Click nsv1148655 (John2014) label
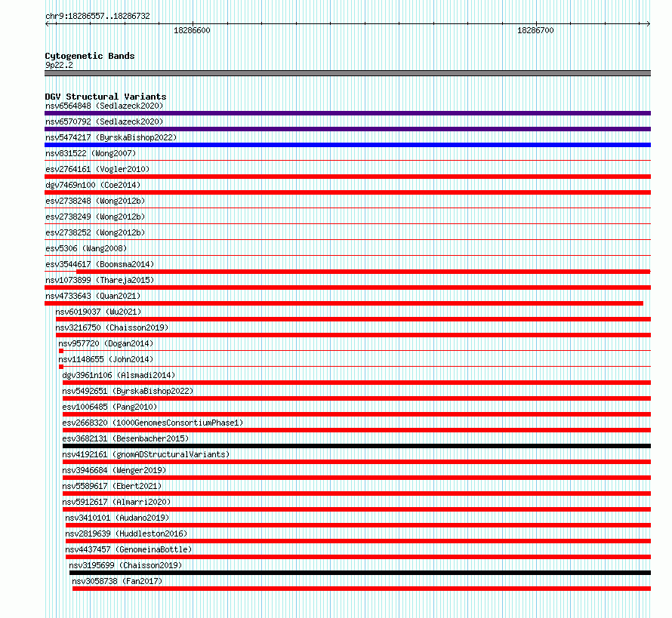Screen dimensions: 672x618 tap(106, 359)
